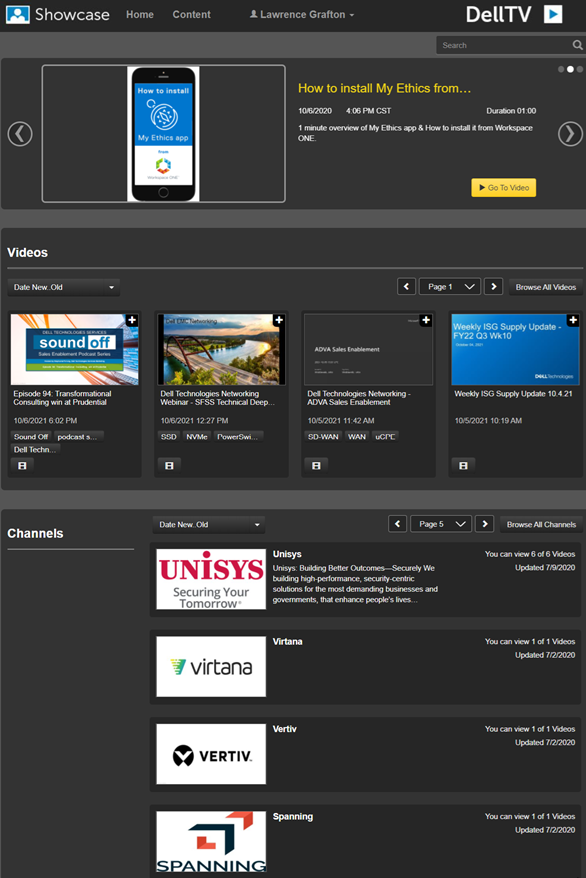586x878 pixels.
Task: Click Browse All Channels button
Action: 541,524
